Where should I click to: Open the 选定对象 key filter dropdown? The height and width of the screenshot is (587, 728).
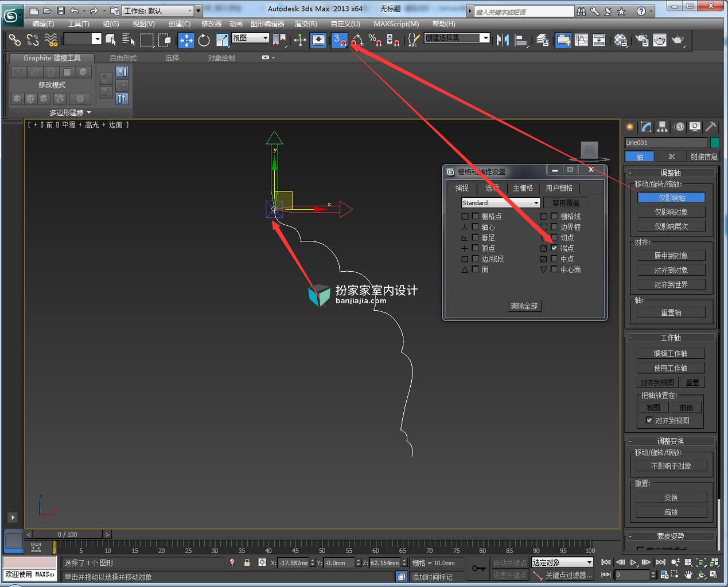pos(562,562)
